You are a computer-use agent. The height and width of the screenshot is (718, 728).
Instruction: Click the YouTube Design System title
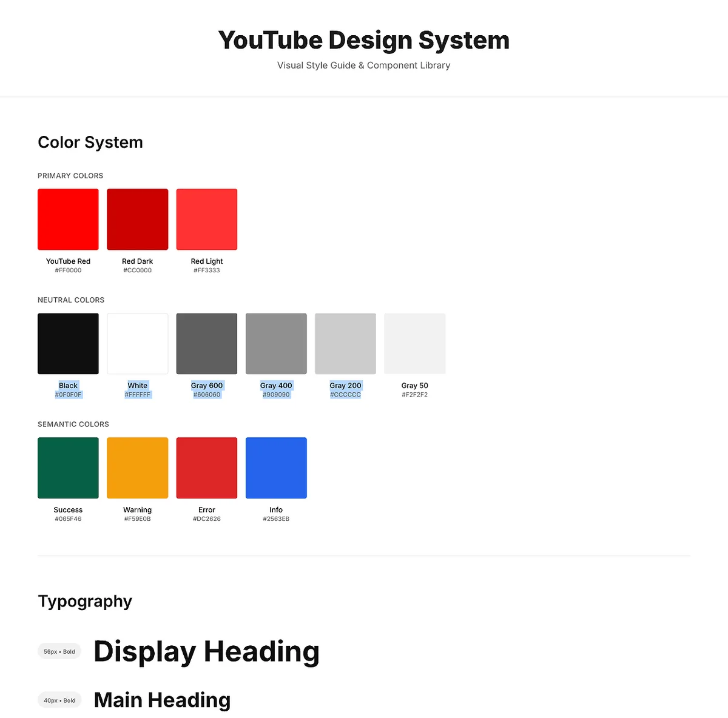[364, 41]
